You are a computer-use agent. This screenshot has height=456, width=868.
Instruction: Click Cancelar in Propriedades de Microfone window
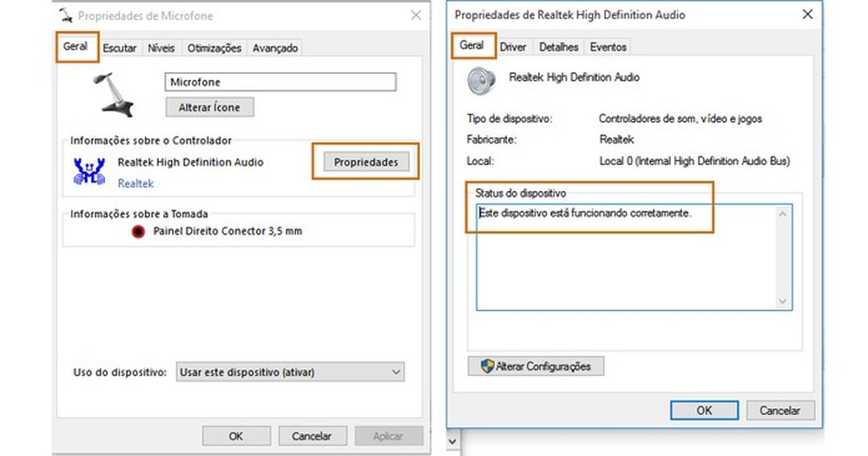[312, 436]
